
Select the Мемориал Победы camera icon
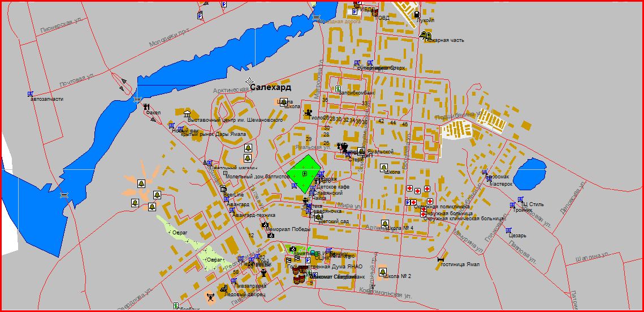(x=265, y=225)
